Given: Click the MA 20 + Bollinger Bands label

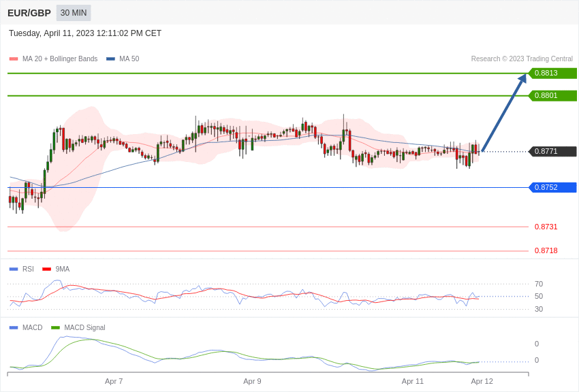Looking at the screenshot, I should 60,59.
